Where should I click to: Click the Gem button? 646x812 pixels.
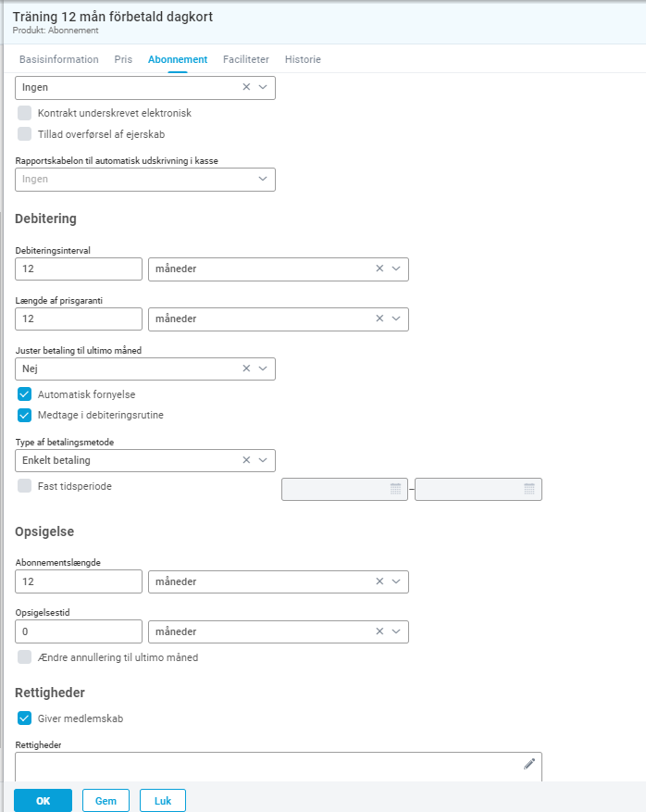click(x=106, y=801)
